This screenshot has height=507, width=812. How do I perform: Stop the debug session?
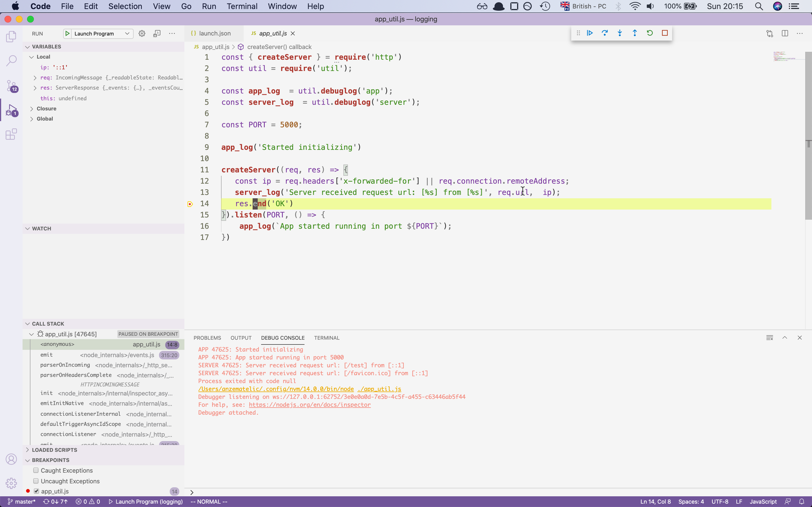coord(664,33)
